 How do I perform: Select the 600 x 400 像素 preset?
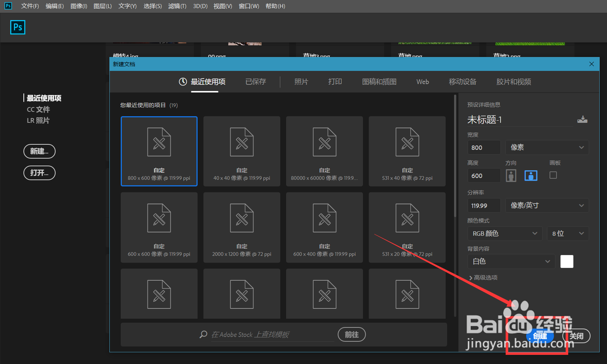(x=325, y=227)
